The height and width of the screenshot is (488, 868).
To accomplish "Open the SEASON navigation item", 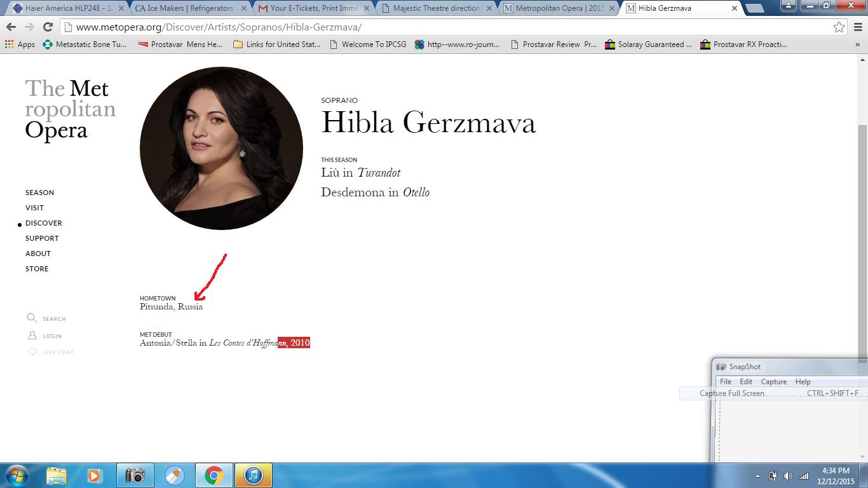I will (x=39, y=193).
